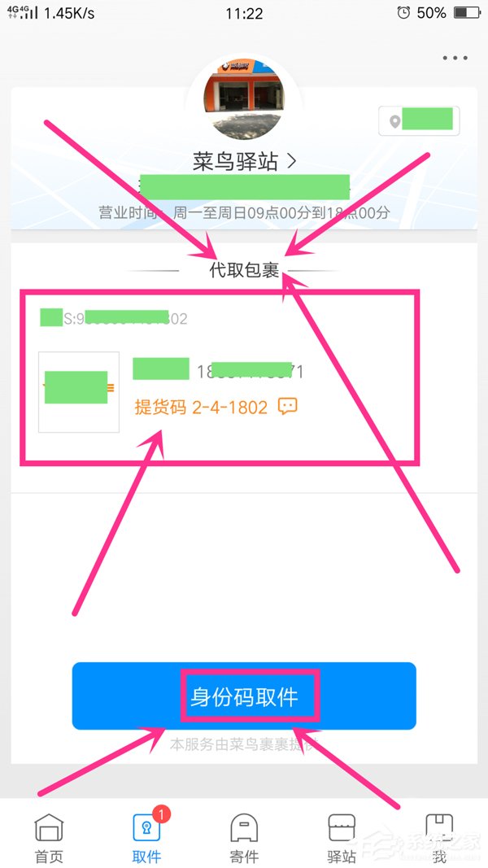
Task: Click the red notification badge on 取件
Action: pos(161,813)
